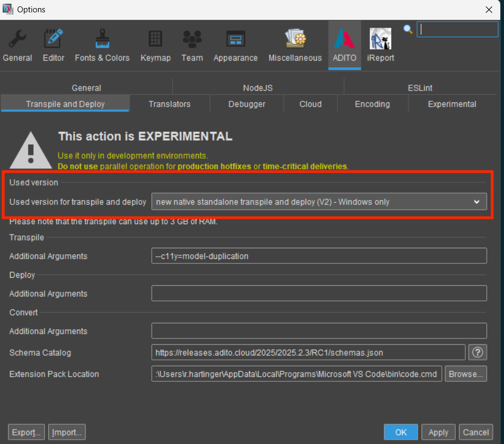This screenshot has height=444, width=504.
Task: Expand the used version dropdown
Action: tap(319, 202)
